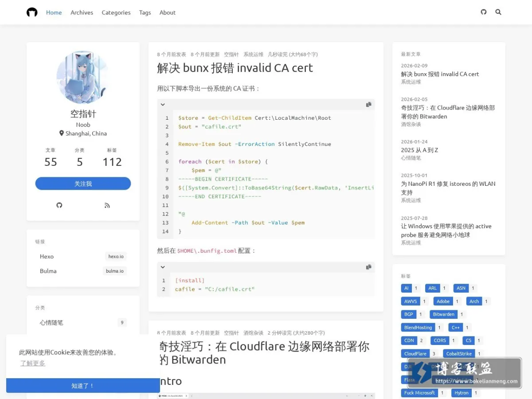The height and width of the screenshot is (399, 532).
Task: Select the BlendHosting tag
Action: pos(418,328)
